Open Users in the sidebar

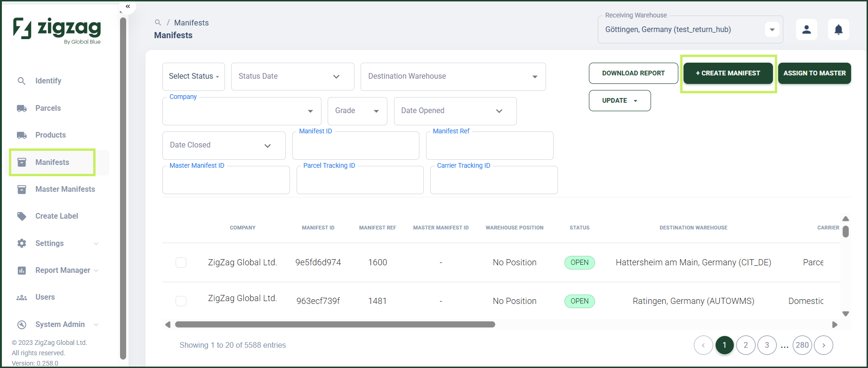tap(45, 297)
